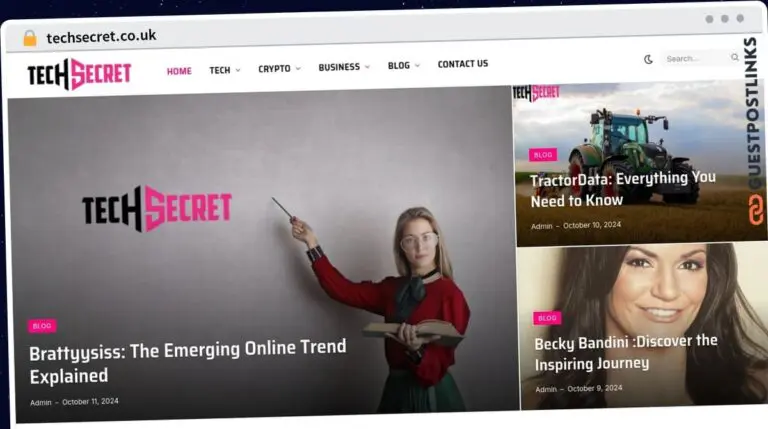Image resolution: width=768 pixels, height=429 pixels.
Task: Open the TECH menu item
Action: click(219, 70)
